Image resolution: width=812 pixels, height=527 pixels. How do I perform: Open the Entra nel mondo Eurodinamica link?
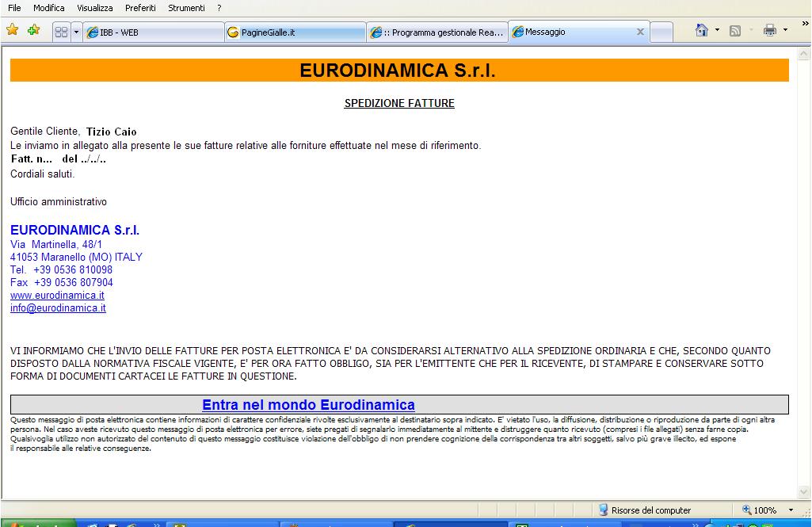coord(308,405)
